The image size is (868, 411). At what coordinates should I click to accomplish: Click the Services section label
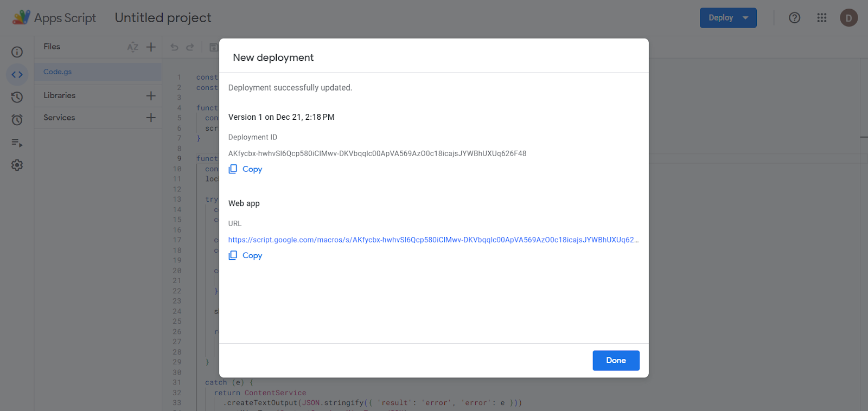coord(59,118)
